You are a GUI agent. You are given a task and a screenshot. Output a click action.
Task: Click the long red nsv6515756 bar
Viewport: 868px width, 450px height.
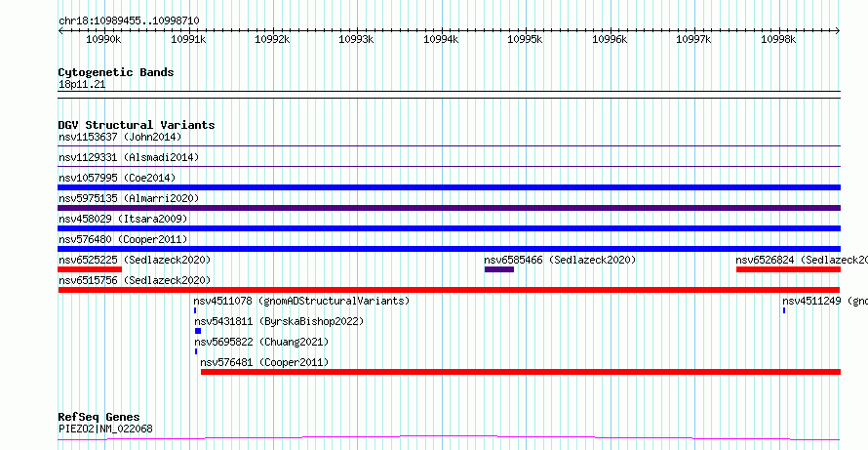tap(449, 290)
